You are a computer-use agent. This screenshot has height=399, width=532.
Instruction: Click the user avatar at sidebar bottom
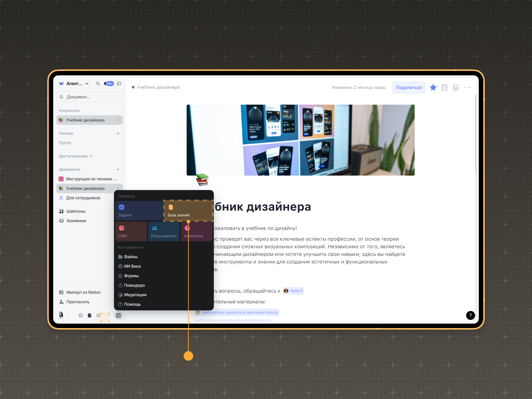click(x=61, y=315)
